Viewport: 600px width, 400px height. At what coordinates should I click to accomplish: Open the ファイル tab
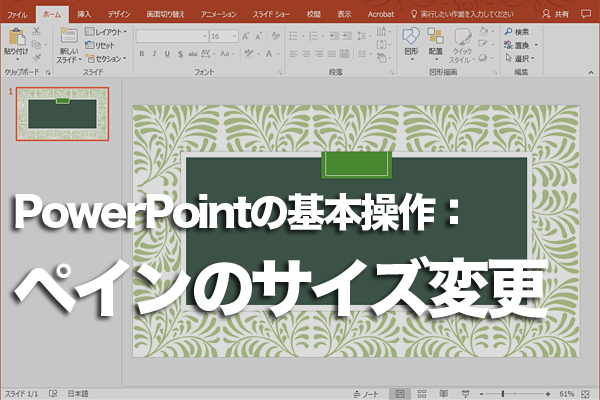coord(17,15)
